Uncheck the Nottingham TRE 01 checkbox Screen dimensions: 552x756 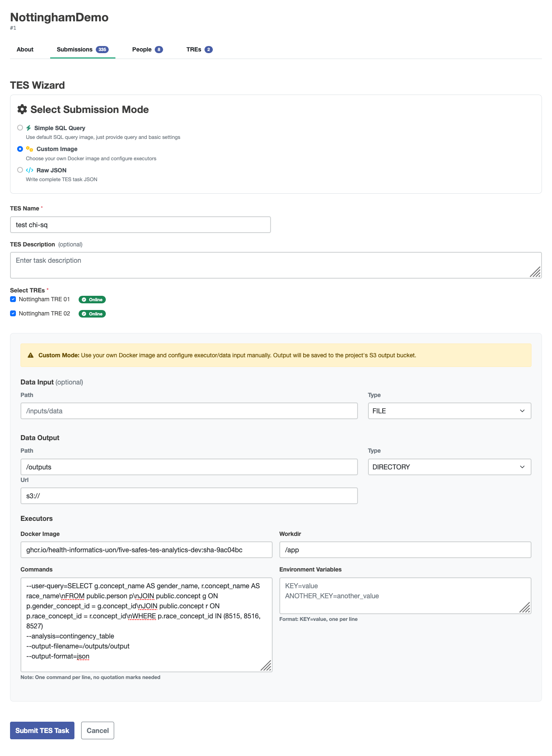click(13, 299)
